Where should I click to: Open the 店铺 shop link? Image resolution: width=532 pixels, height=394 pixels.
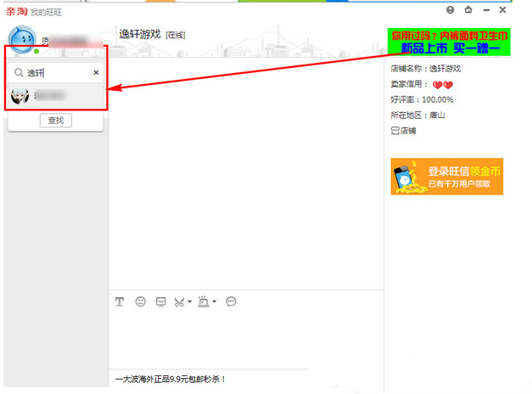[x=403, y=131]
